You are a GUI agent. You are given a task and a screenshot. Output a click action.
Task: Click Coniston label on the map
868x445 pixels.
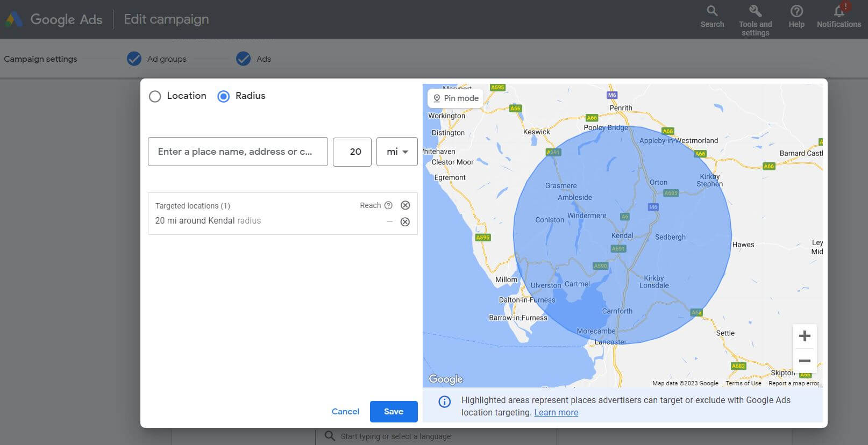click(x=550, y=220)
